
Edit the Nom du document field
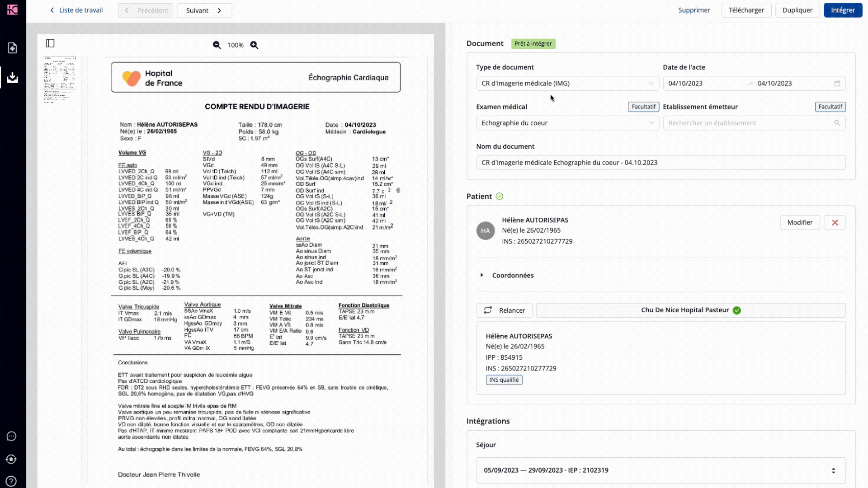[x=660, y=163]
